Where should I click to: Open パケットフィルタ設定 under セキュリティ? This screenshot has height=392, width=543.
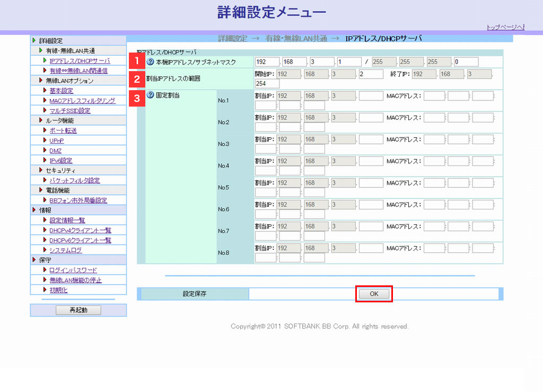(74, 180)
